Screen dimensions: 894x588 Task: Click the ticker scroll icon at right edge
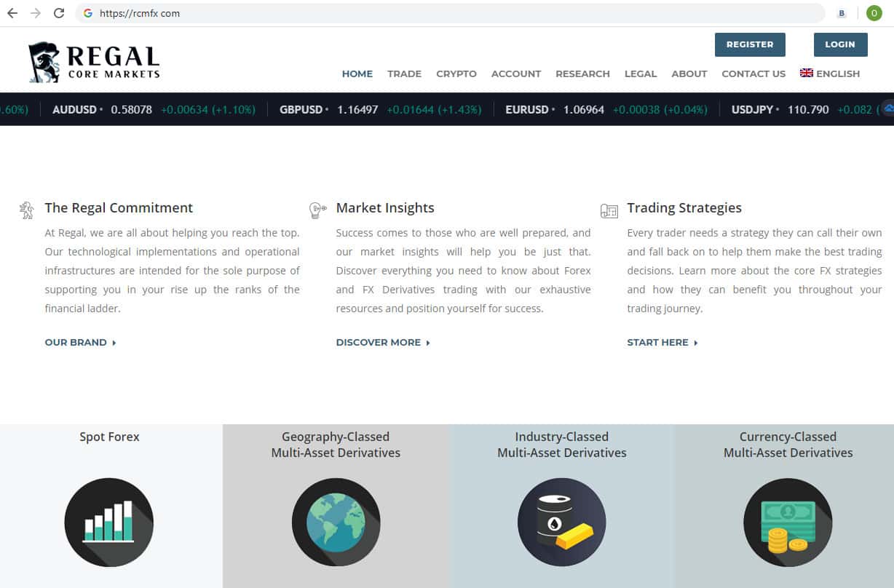point(887,109)
